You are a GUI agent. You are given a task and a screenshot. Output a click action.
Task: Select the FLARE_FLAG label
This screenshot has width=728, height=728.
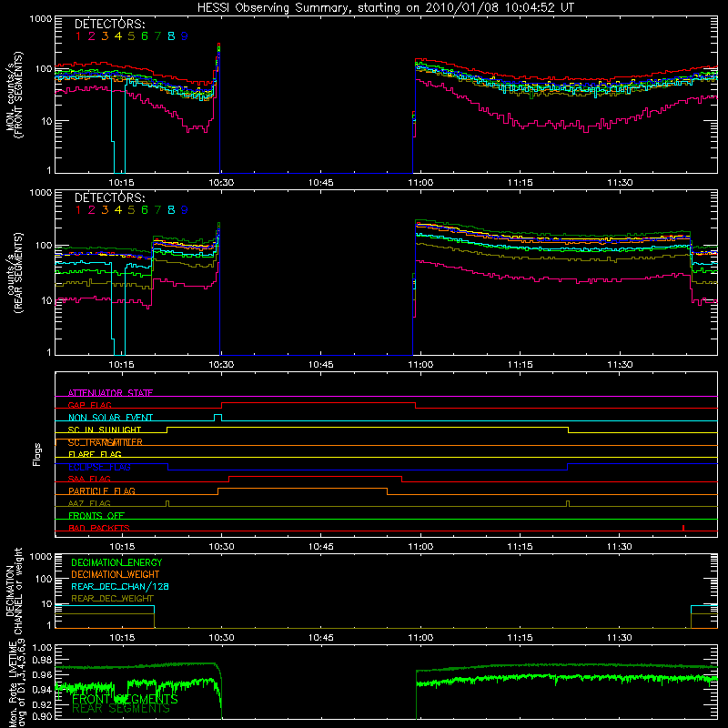(x=95, y=454)
